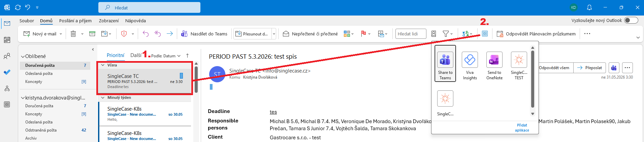Image resolution: width=644 pixels, height=142 pixels.
Task: Reply all using ribbon double arrow
Action: coord(158,34)
